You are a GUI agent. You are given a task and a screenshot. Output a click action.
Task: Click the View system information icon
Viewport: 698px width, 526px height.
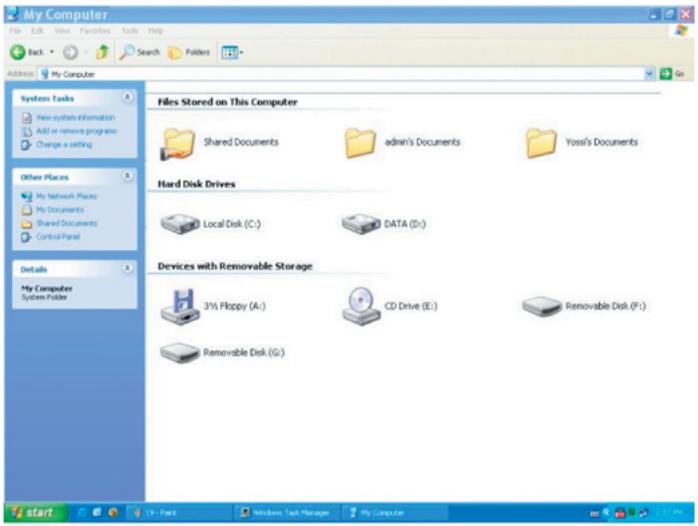(27, 118)
